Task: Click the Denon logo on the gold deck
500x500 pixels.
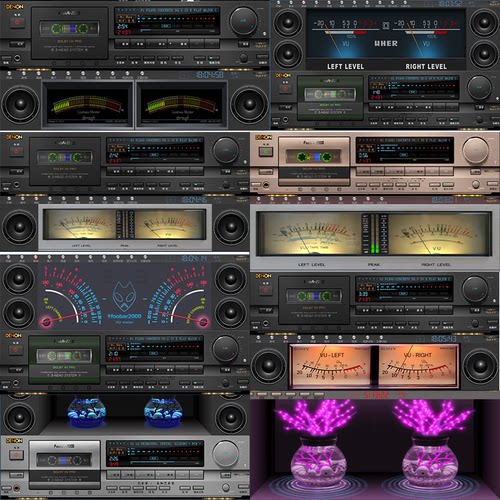Action: (263, 137)
